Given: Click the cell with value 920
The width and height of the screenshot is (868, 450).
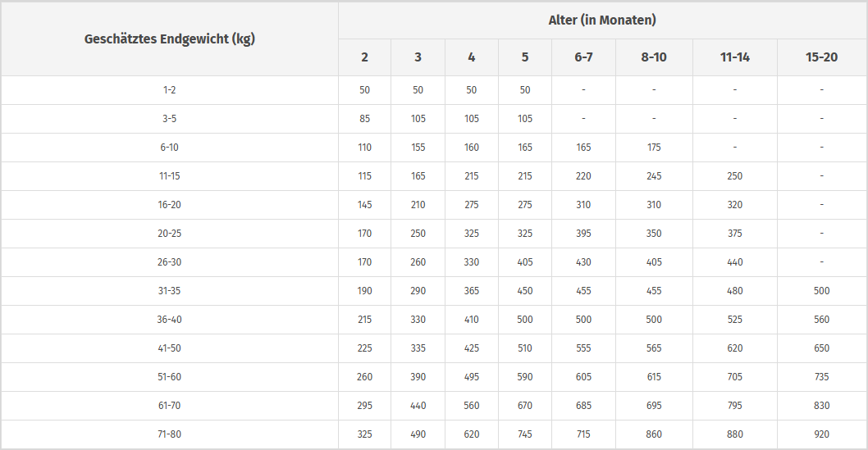Looking at the screenshot, I should [x=821, y=434].
